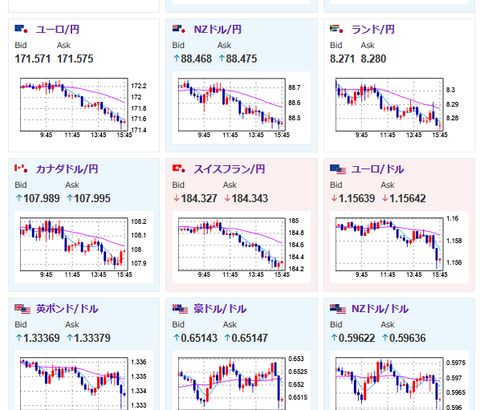Open the スイスフラン/円 pair link
Screen dimensions: 480x410
229,169
